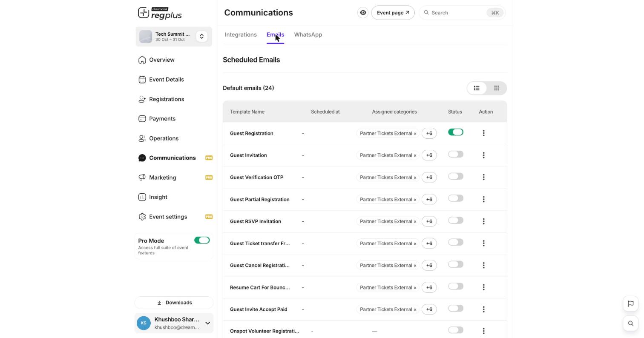Open actions menu for Guest Verification OTP
The image size is (644, 338).
pos(483,177)
